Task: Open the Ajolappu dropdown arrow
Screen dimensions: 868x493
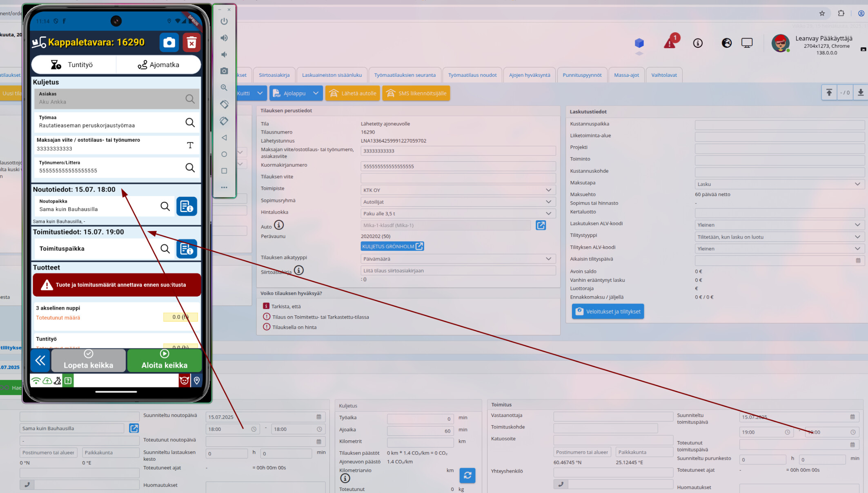Action: (x=316, y=93)
